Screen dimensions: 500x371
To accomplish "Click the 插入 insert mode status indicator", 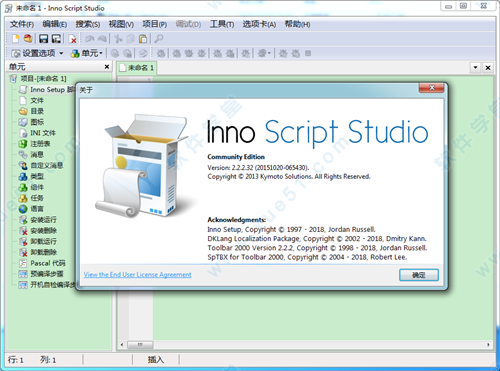I will point(156,360).
